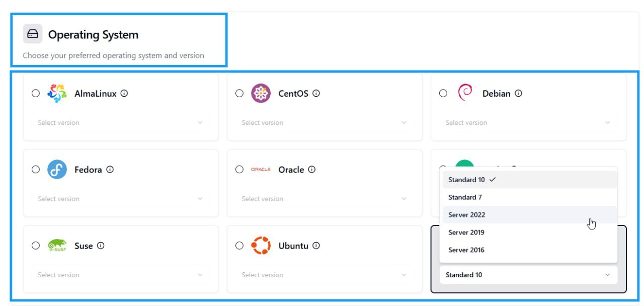Click the Operating System drive icon
644x306 pixels.
[33, 34]
